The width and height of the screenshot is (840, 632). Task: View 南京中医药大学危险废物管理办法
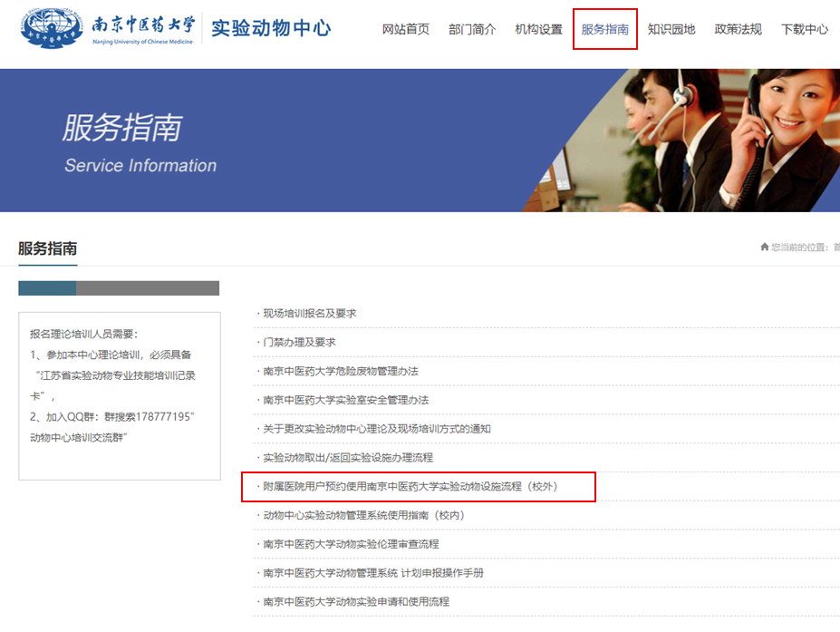click(341, 371)
